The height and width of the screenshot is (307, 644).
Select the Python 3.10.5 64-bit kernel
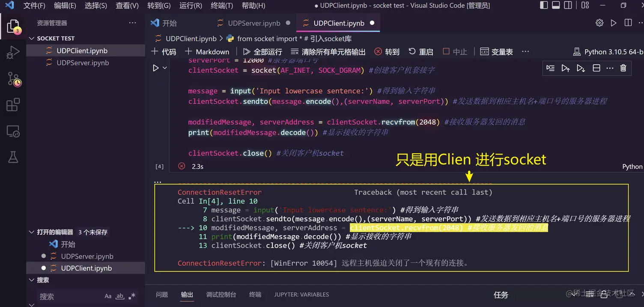(608, 51)
